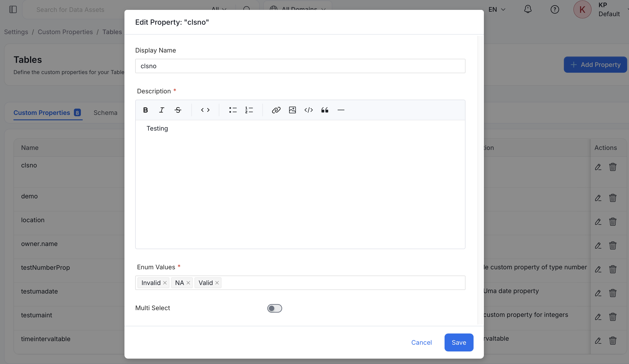This screenshot has width=629, height=364.
Task: Remove the Valid enum value
Action: point(217,283)
